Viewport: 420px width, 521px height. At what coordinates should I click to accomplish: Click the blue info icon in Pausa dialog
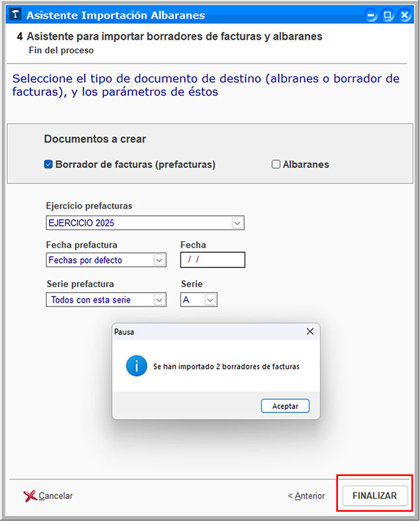[x=136, y=365]
